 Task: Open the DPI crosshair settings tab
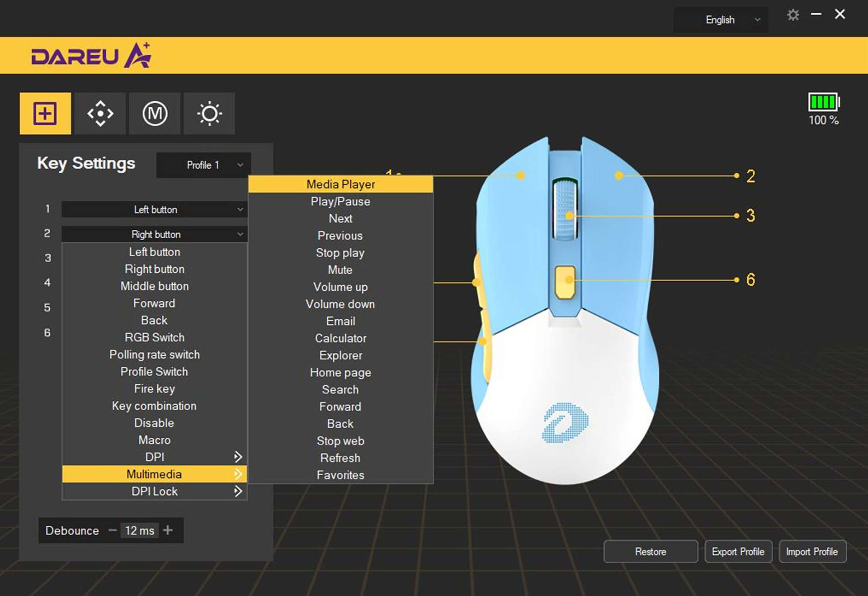coord(100,113)
